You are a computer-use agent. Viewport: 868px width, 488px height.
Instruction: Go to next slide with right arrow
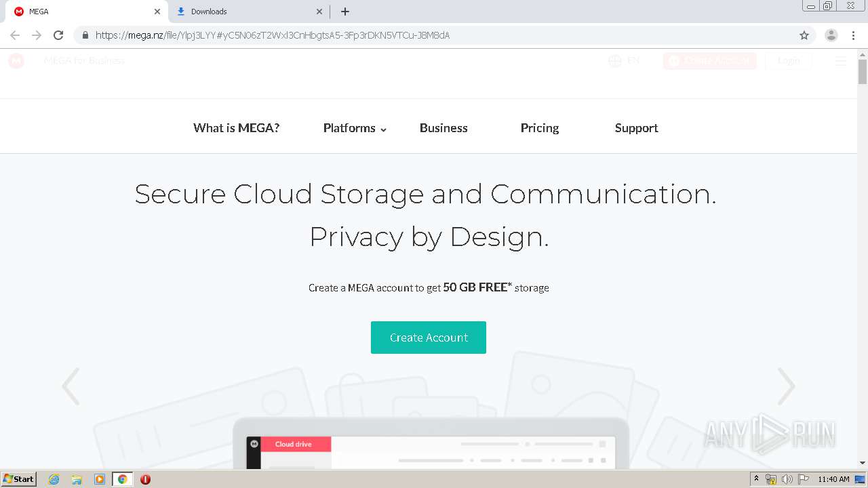(787, 386)
